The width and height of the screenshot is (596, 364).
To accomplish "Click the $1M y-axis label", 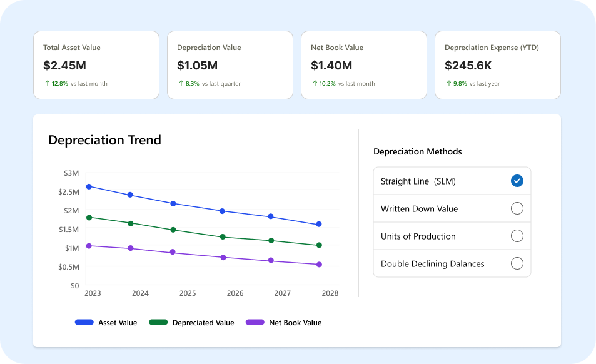I will (x=72, y=248).
